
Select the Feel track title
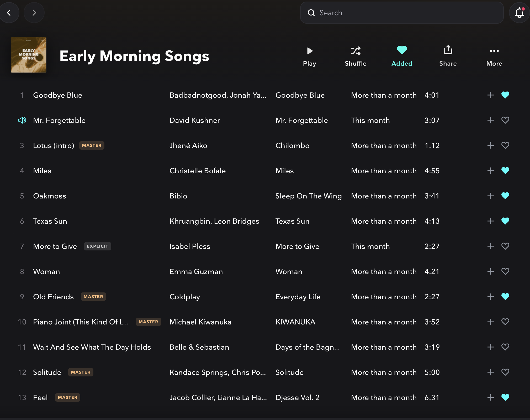point(40,397)
